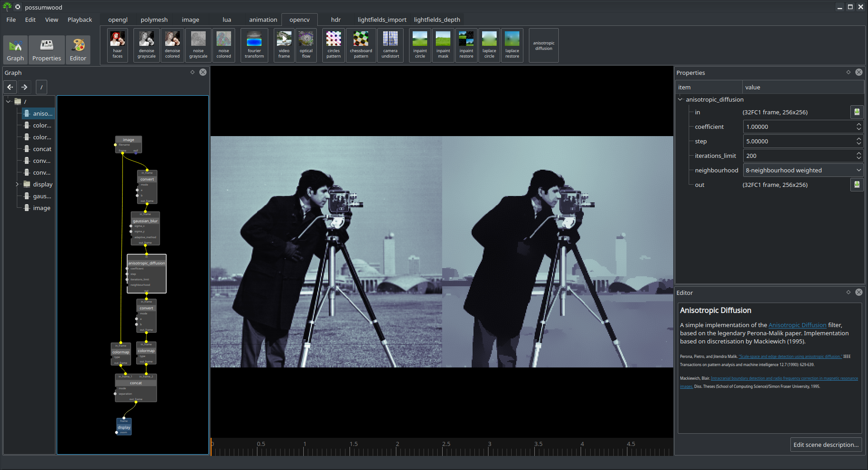Open camera undistort example
This screenshot has height=470, width=868.
[390, 45]
